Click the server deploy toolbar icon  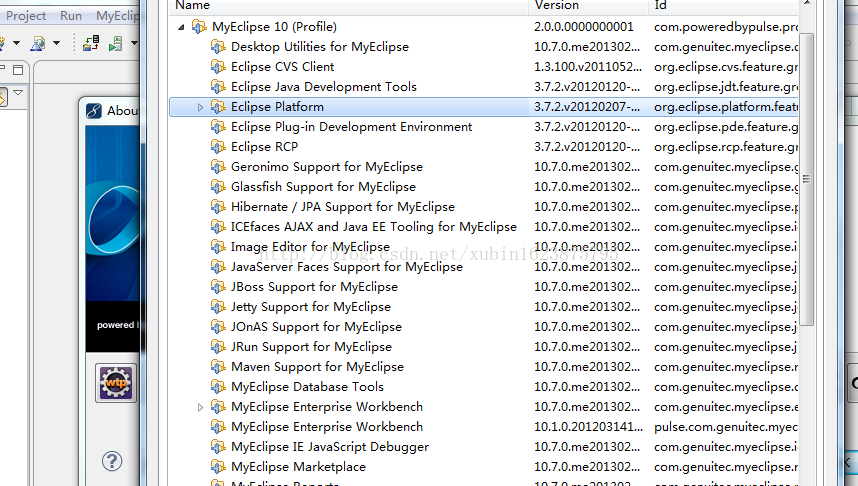coord(91,43)
